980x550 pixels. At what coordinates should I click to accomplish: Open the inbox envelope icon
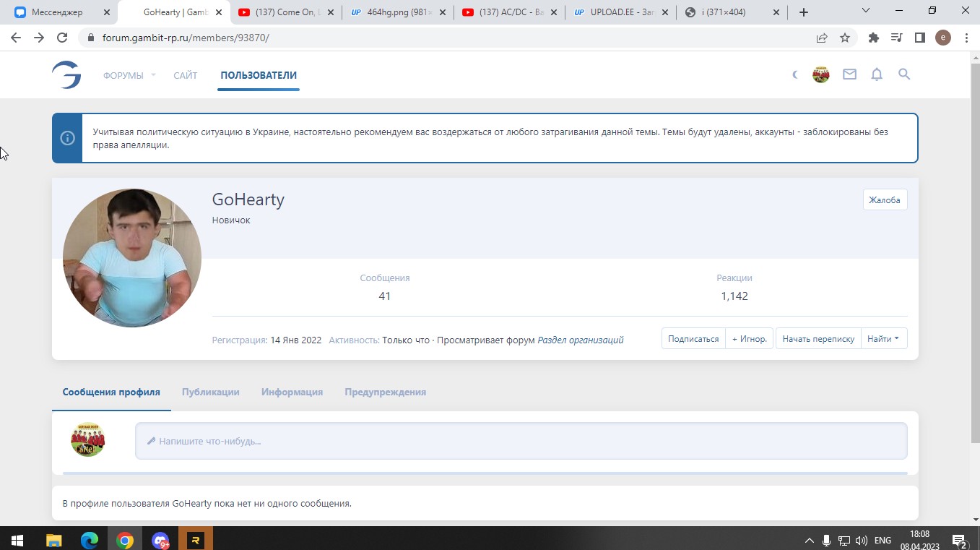pos(849,74)
